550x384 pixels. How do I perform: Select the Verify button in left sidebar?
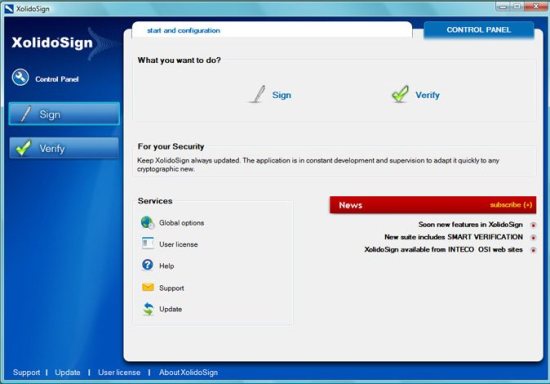click(64, 148)
